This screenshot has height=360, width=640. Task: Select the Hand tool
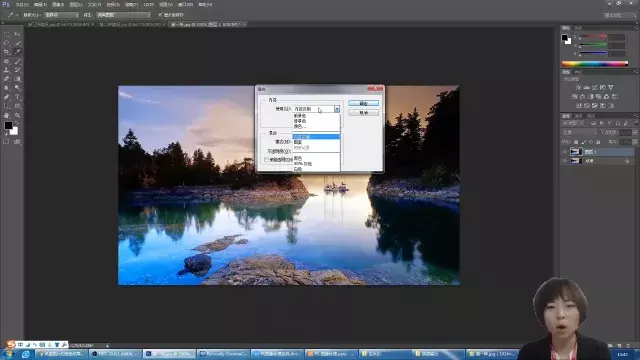(x=7, y=116)
